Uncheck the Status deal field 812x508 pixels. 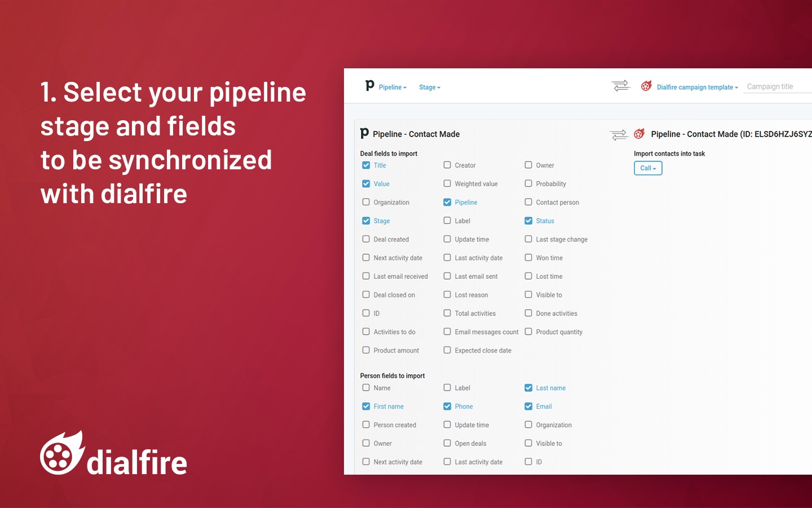click(x=528, y=221)
